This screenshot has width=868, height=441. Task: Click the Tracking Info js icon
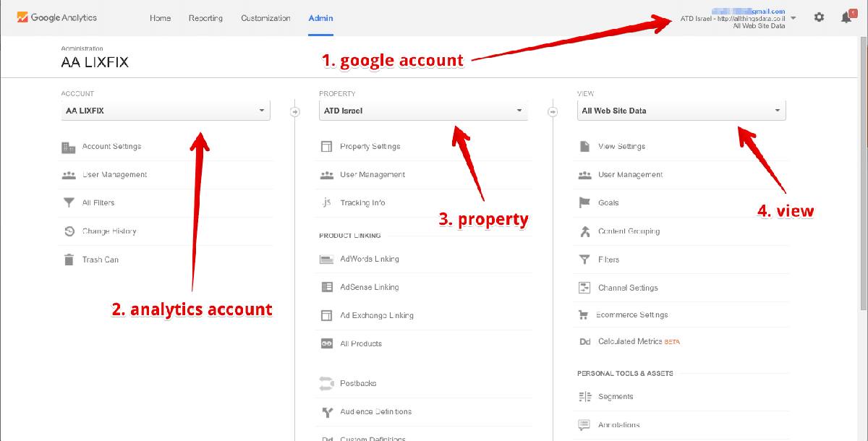point(326,203)
